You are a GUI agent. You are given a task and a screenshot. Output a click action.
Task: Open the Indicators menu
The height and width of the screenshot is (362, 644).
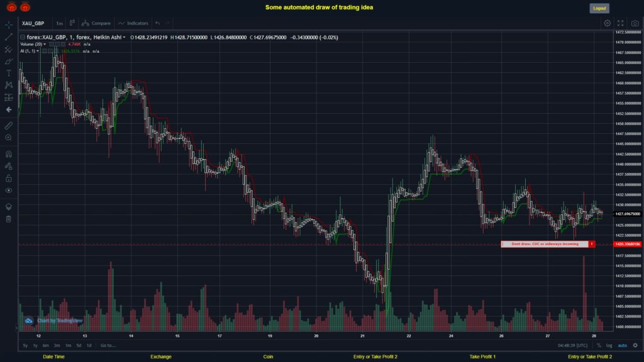(x=133, y=23)
